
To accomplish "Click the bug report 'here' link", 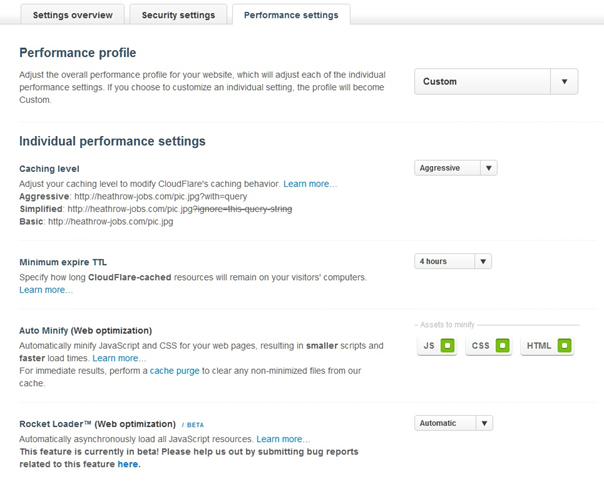I will tap(128, 464).
